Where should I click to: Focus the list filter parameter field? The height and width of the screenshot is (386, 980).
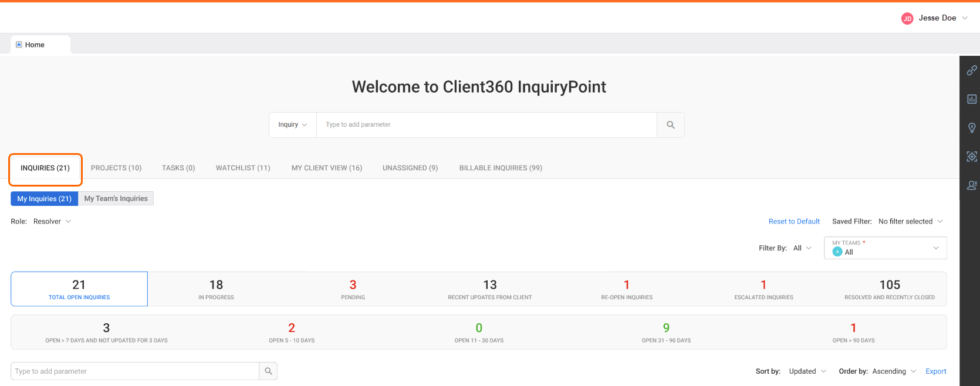pos(135,371)
